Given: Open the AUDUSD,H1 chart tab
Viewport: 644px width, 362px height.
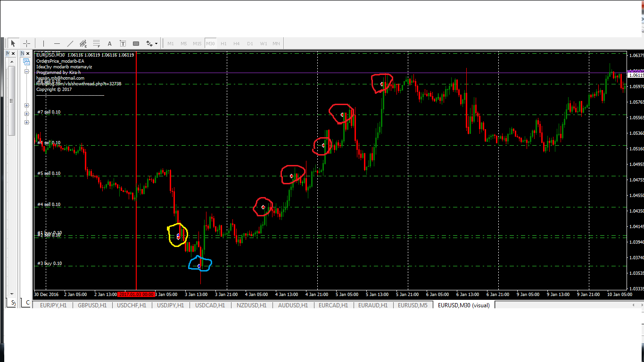Looking at the screenshot, I should 292,305.
